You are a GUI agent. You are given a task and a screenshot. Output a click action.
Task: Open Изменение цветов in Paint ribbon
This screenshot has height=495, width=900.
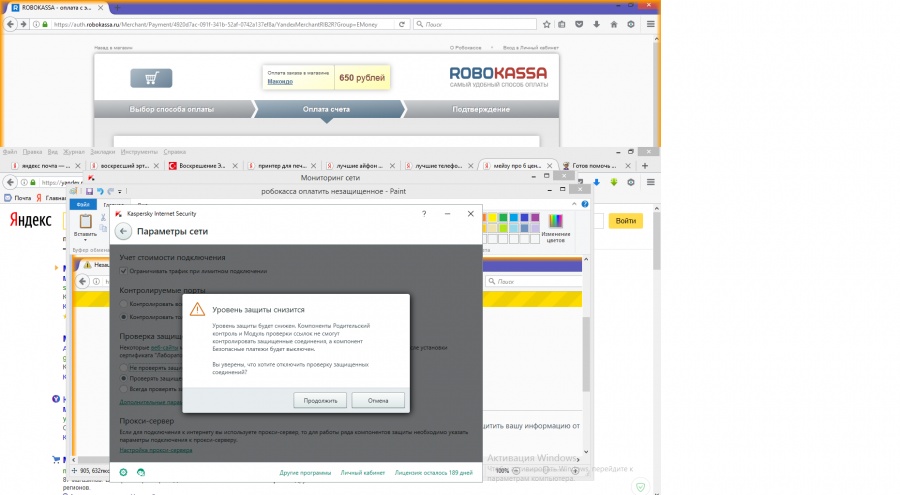[x=556, y=229]
